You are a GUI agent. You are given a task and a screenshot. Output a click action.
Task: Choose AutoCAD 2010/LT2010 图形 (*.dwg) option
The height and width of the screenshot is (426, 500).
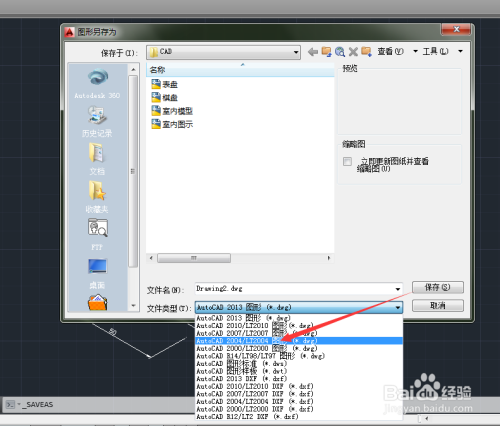(299, 325)
